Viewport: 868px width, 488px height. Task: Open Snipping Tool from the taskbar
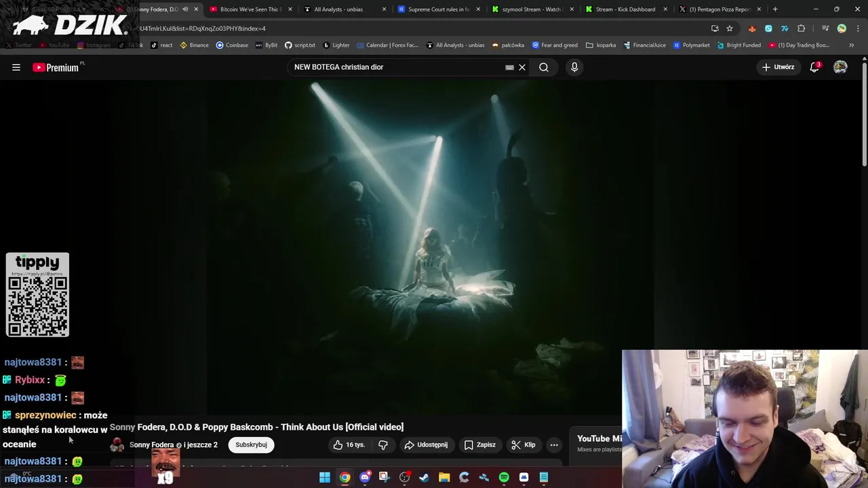pos(384,477)
